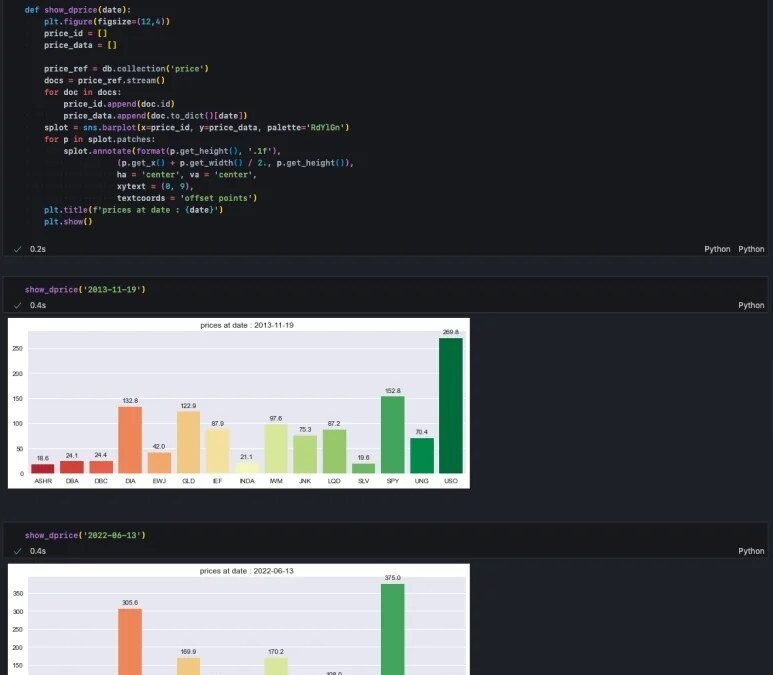This screenshot has height=675, width=773.
Task: Select the Python language label of the 2022-06-13 cell
Action: click(x=751, y=551)
